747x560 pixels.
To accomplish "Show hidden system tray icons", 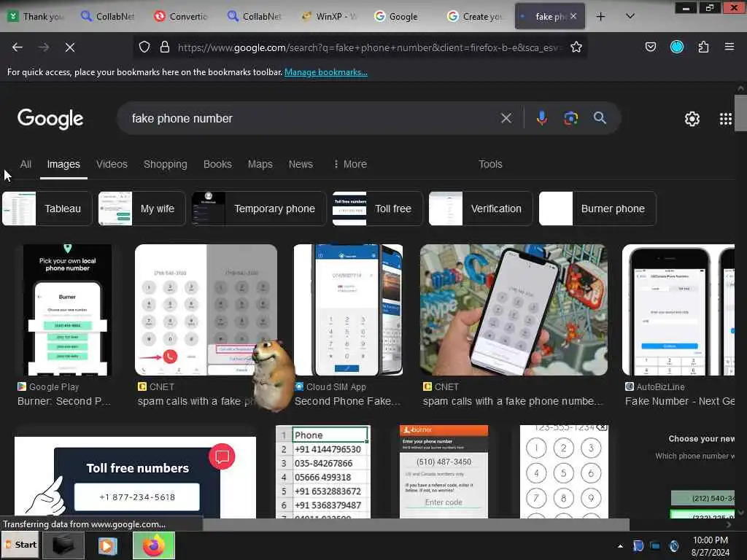I will click(x=620, y=546).
